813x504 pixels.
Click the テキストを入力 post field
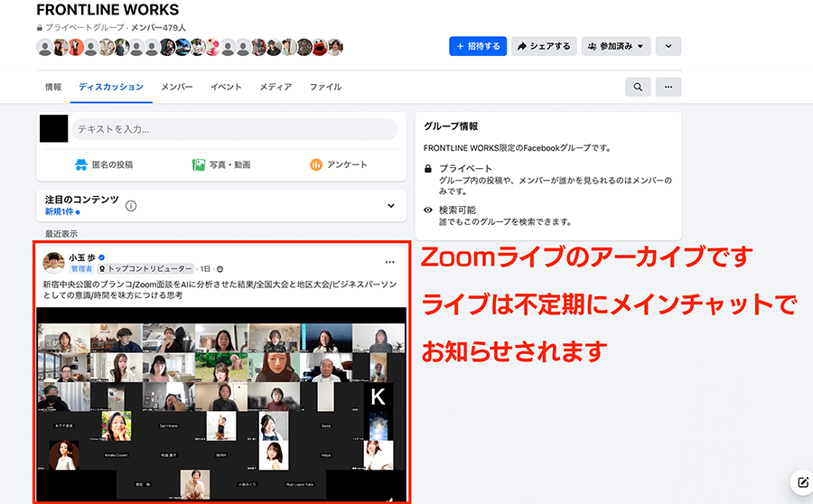[x=234, y=129]
